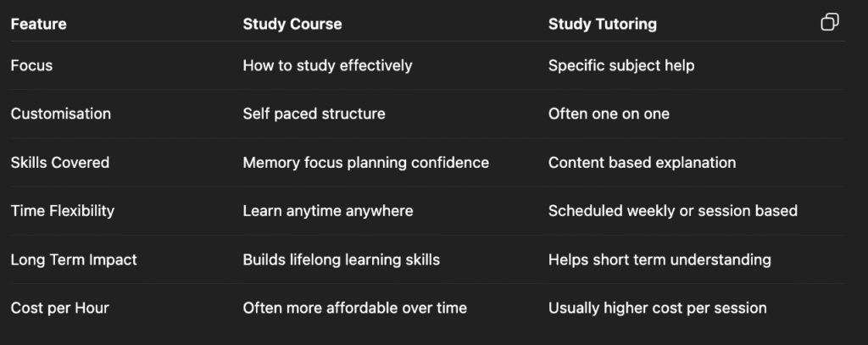Viewport: 868px width, 345px height.
Task: Click the 'Learn anytime anywhere' cell
Action: [328, 210]
